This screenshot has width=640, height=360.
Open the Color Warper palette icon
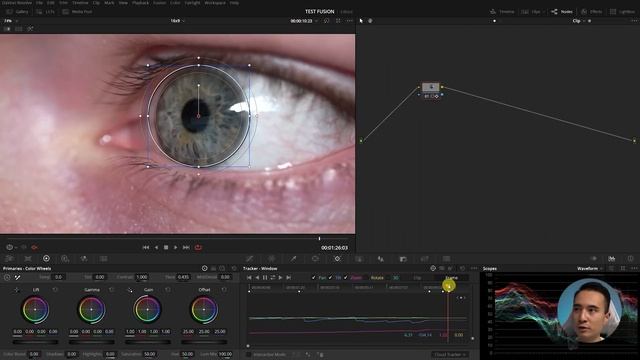tap(271, 259)
